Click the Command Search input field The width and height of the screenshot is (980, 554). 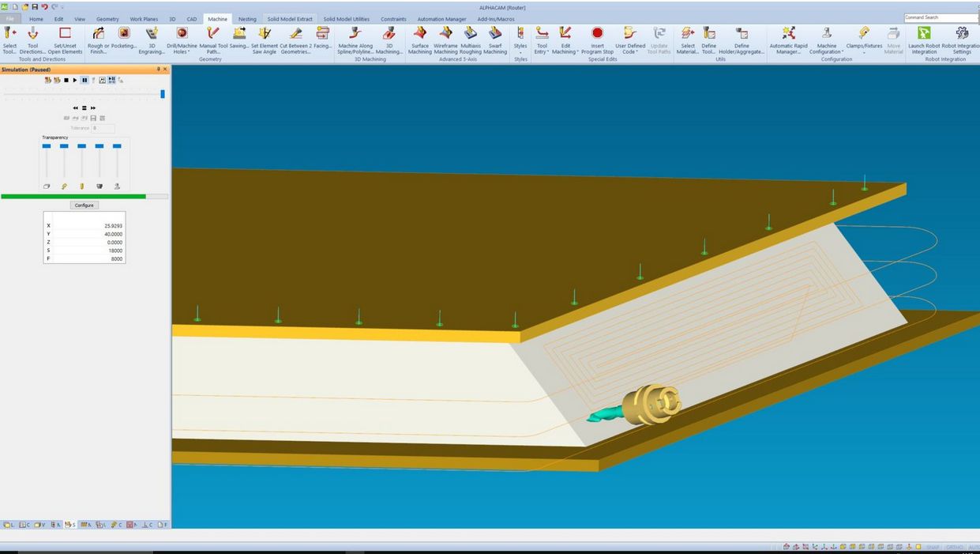pyautogui.click(x=940, y=17)
